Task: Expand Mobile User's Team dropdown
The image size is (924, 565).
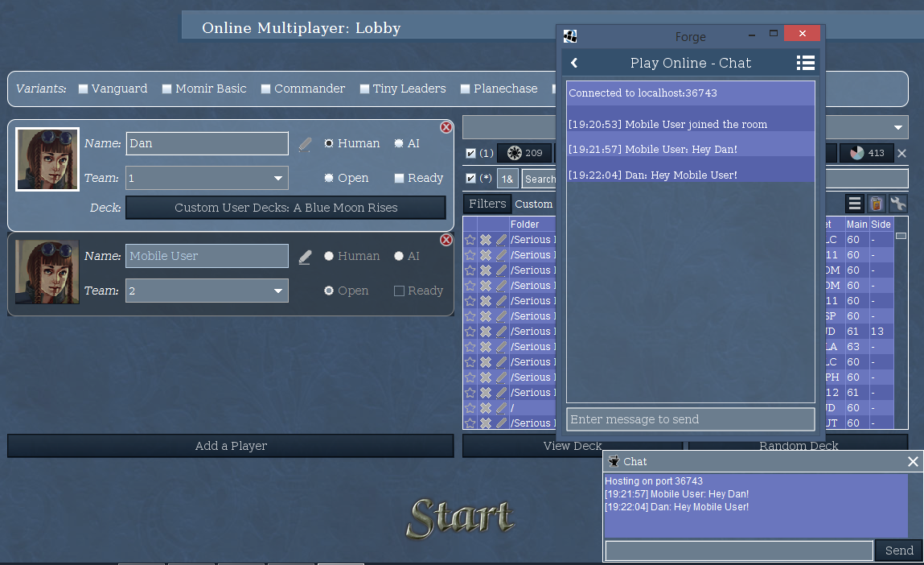Action: tap(207, 291)
